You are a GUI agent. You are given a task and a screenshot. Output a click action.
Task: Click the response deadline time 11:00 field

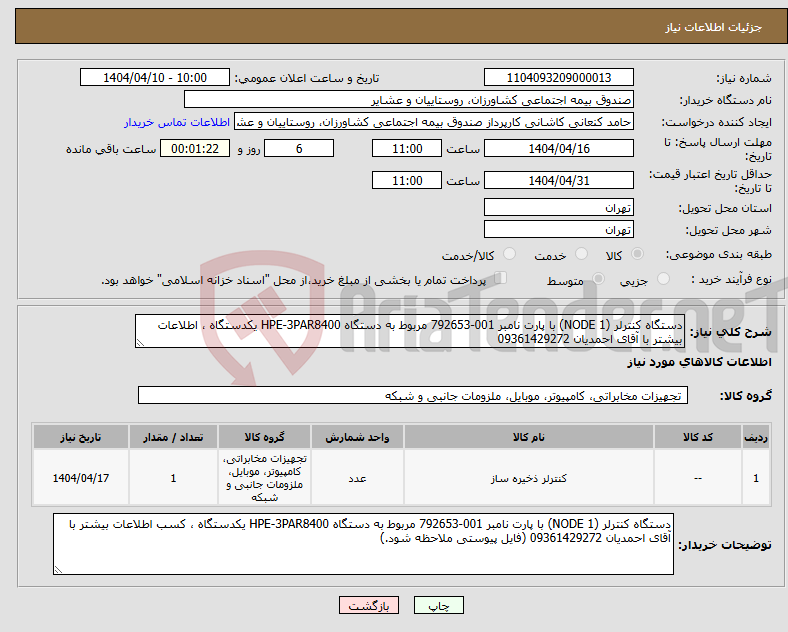407,149
